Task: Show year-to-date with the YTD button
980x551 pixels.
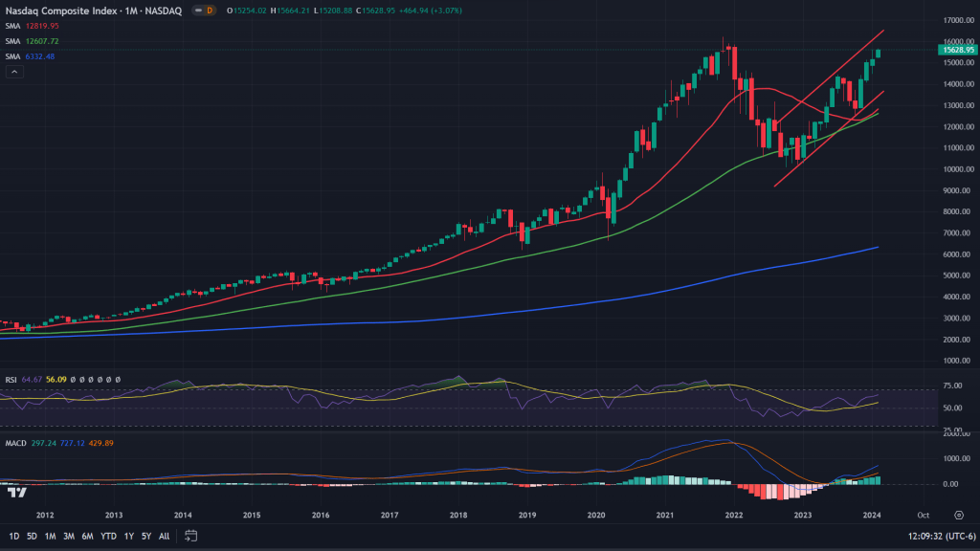Action: (107, 536)
